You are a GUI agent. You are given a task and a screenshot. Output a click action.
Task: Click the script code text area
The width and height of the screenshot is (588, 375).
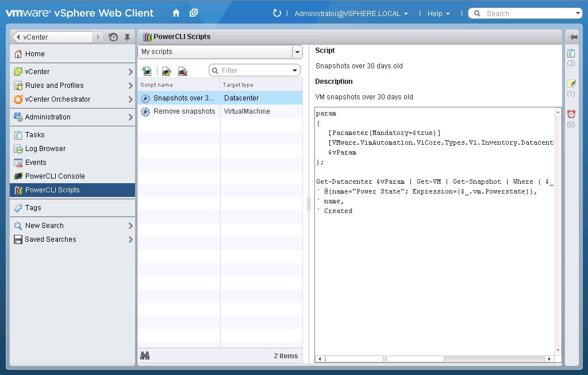tap(435, 231)
